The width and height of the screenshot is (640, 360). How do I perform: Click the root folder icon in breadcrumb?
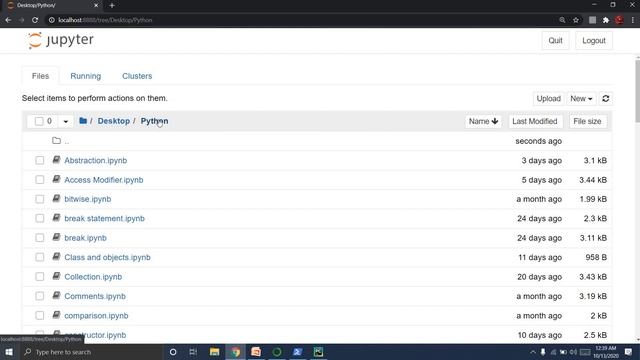(x=83, y=121)
